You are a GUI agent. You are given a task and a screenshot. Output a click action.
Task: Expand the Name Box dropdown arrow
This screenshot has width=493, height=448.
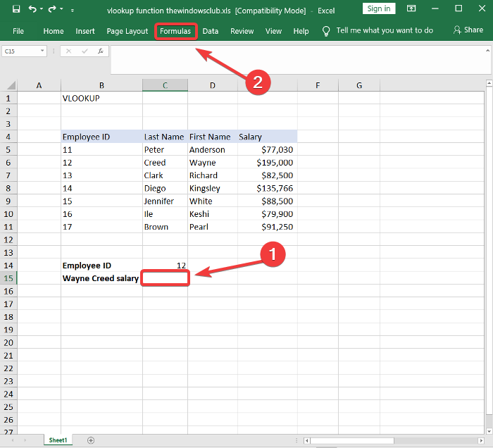(42, 51)
